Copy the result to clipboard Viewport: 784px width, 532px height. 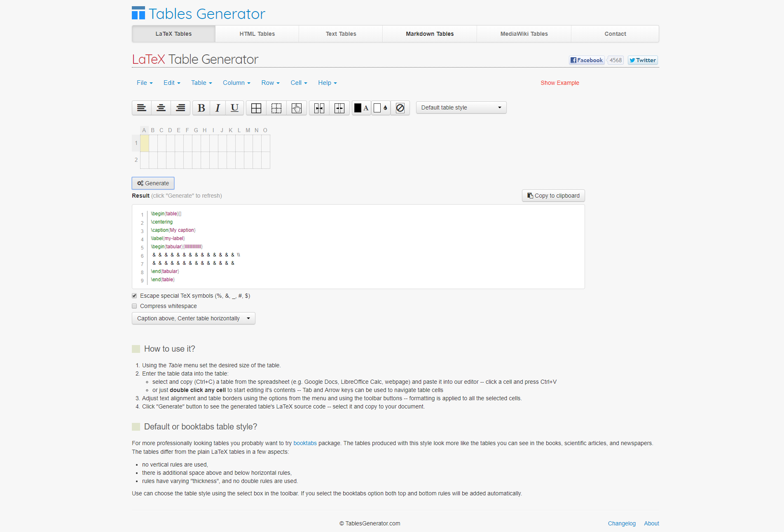click(553, 196)
